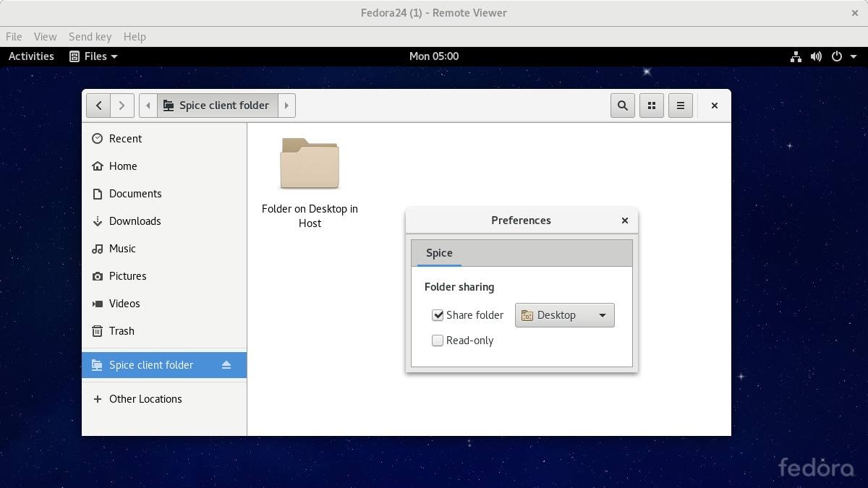Go back with the left arrow button

[98, 106]
